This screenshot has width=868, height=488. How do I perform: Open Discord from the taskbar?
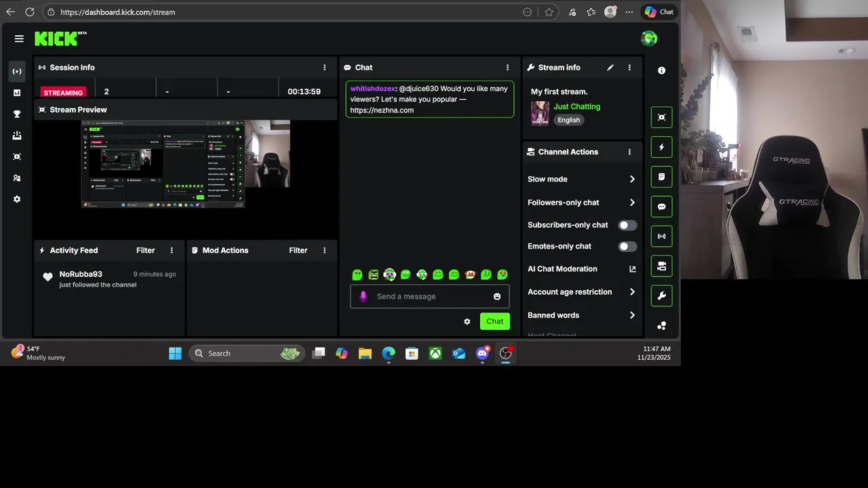[482, 353]
